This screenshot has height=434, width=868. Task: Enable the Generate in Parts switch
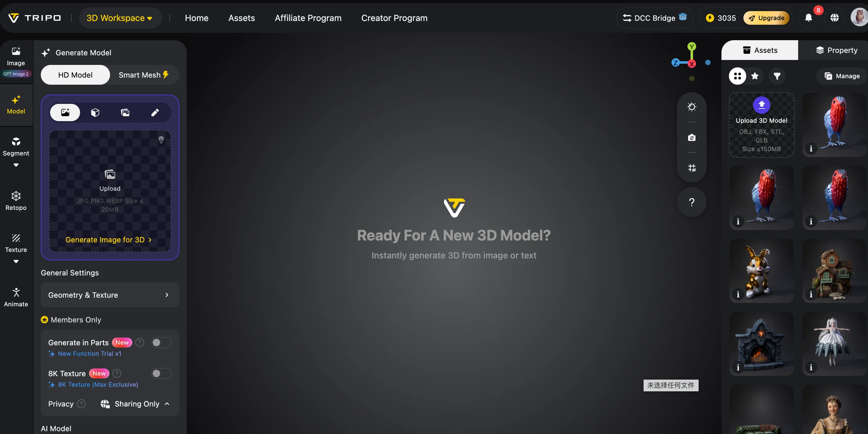(x=161, y=343)
